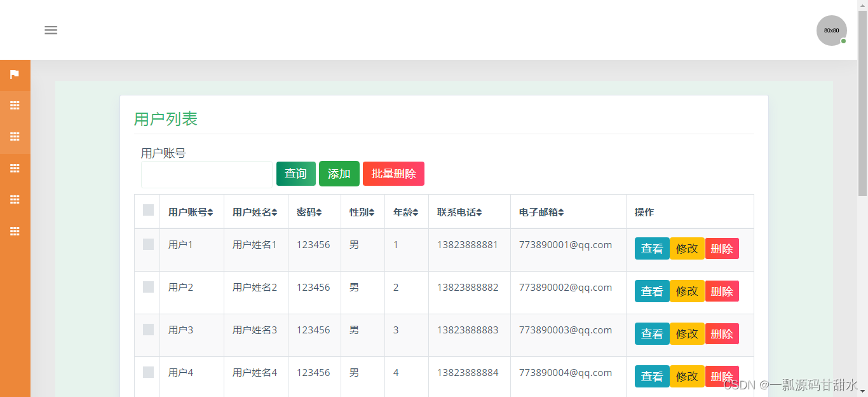Viewport: 868px width, 397px height.
Task: Toggle the hamburger menu icon
Action: [x=51, y=30]
